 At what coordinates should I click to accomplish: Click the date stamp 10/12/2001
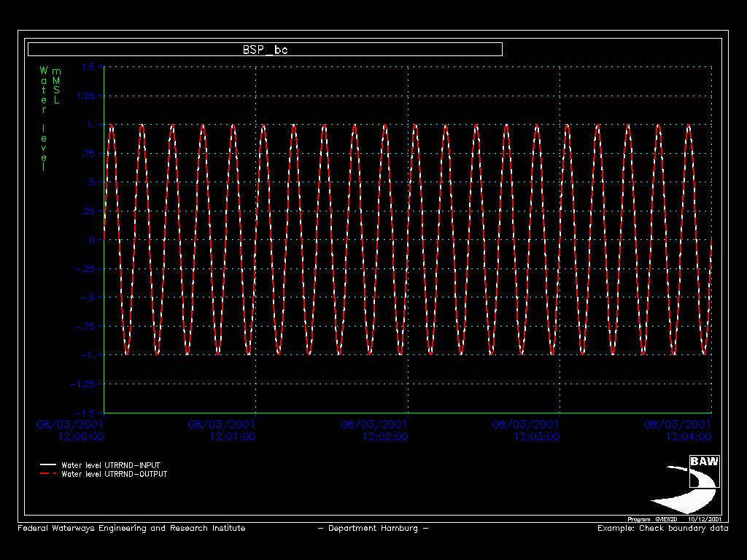coord(705,519)
